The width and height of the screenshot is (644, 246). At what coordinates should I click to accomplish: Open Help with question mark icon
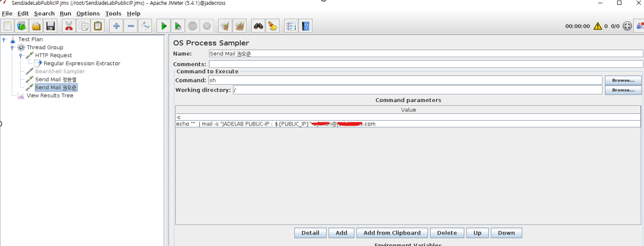(305, 26)
